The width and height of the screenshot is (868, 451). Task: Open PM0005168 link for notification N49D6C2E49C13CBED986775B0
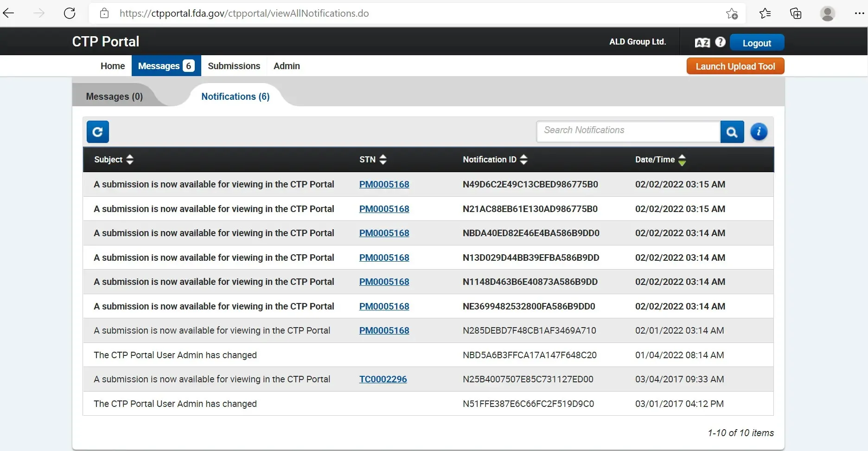point(384,184)
